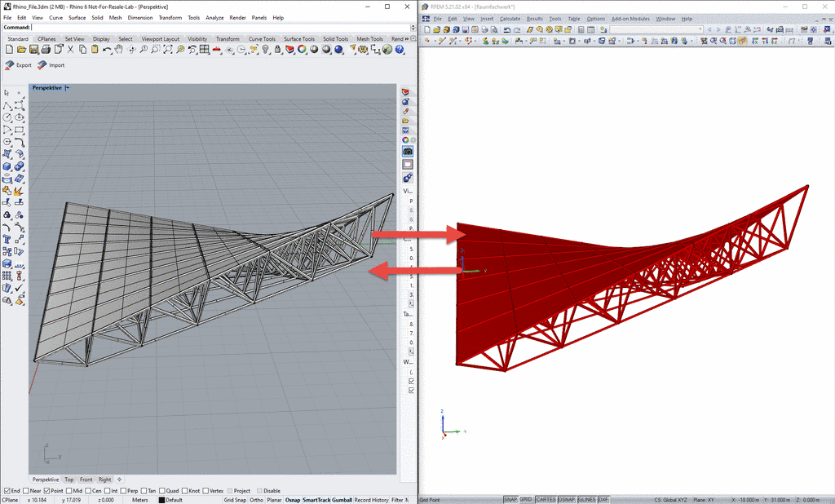Click the lock icon in Rhino toolbar
Screen dimensions: 835x504
click(277, 50)
